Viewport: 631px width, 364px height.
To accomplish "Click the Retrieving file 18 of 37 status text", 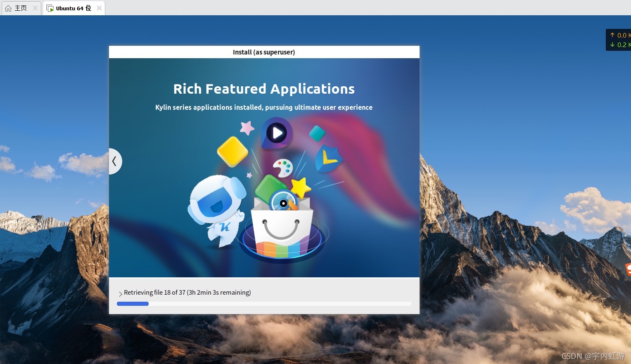I will coord(187,293).
